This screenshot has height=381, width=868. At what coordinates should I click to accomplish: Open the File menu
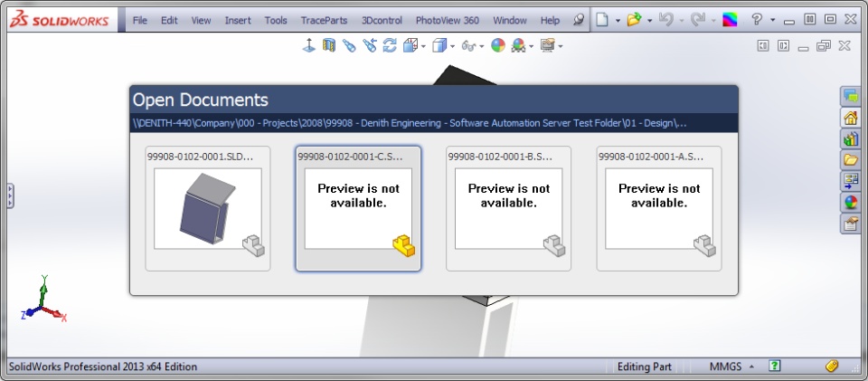pyautogui.click(x=140, y=21)
